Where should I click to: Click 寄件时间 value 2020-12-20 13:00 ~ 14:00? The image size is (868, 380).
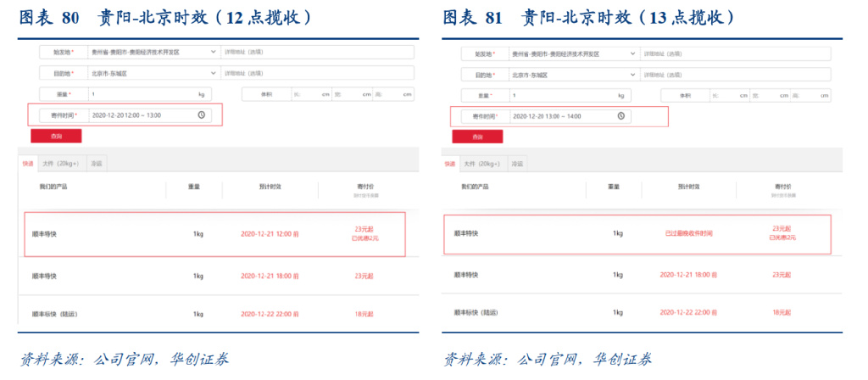pos(547,116)
